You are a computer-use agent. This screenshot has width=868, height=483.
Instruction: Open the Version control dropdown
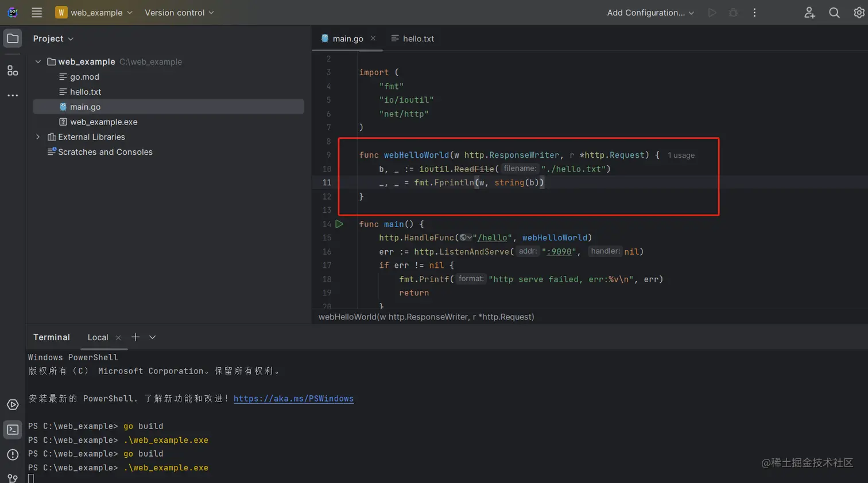click(179, 13)
